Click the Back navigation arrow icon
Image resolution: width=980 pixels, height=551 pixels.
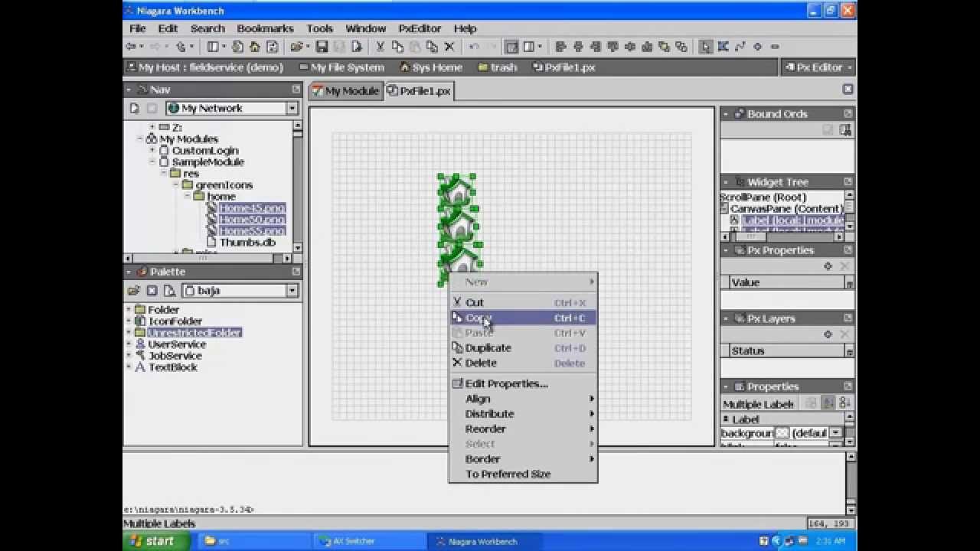point(129,47)
